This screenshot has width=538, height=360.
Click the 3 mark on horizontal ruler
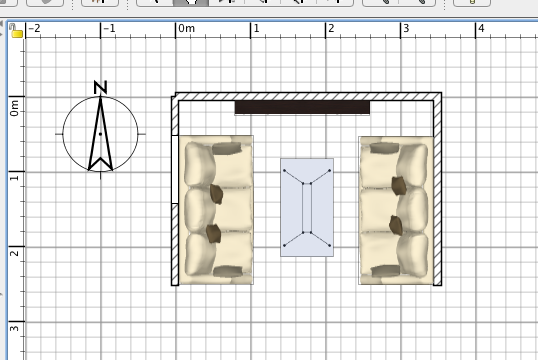tap(406, 28)
